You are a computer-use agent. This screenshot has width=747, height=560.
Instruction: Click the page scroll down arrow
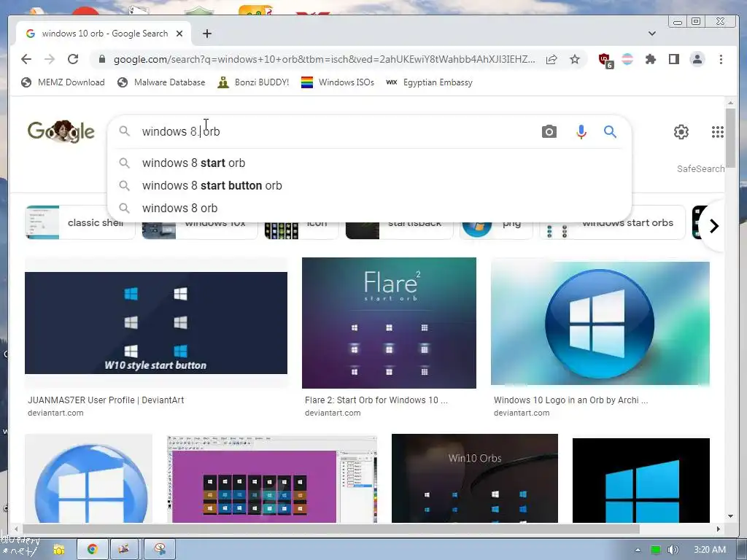(730, 516)
